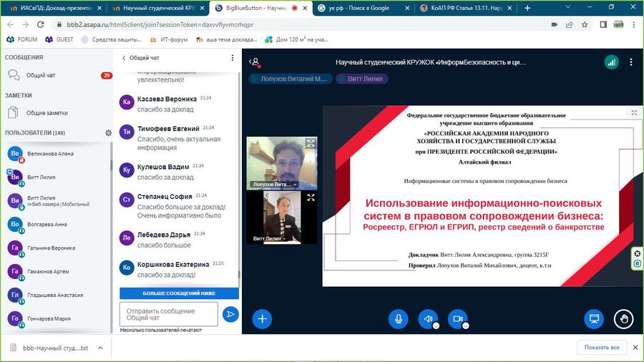The image size is (644, 362).
Task: Open Витт Лилия webcam name dropdown
Action: coord(269,239)
